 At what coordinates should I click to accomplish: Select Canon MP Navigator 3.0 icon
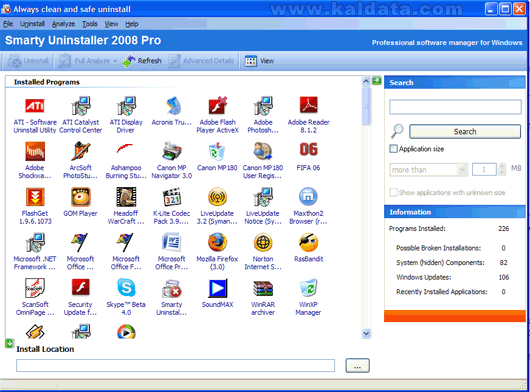172,151
